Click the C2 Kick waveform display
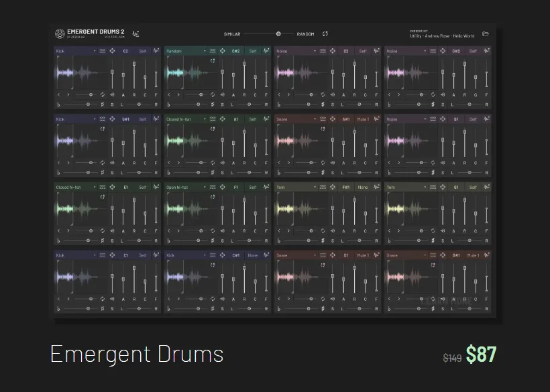The image size is (550, 392). click(82, 73)
